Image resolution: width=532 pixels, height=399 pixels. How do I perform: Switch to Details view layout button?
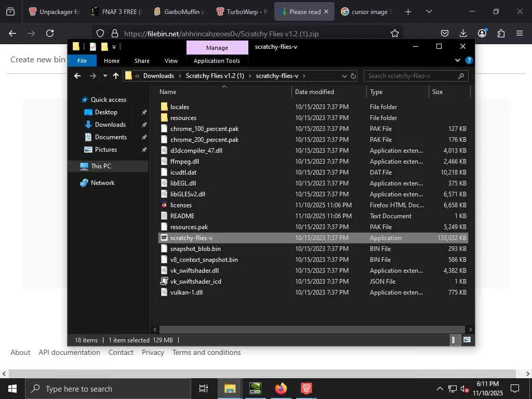pos(454,340)
